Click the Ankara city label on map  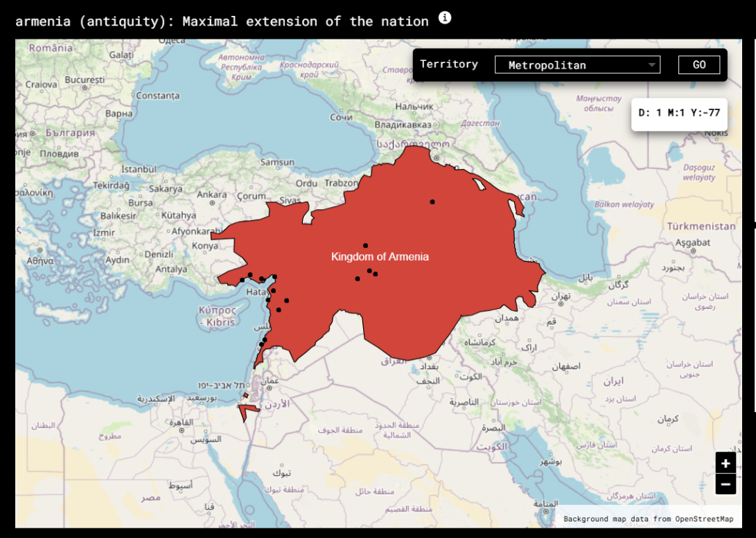pos(212,195)
